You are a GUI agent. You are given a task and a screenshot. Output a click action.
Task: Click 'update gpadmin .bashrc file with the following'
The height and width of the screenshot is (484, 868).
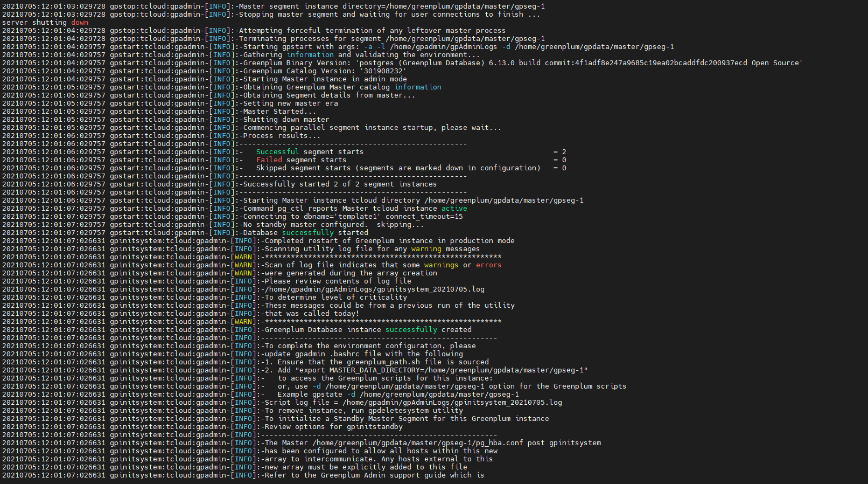pyautogui.click(x=363, y=354)
